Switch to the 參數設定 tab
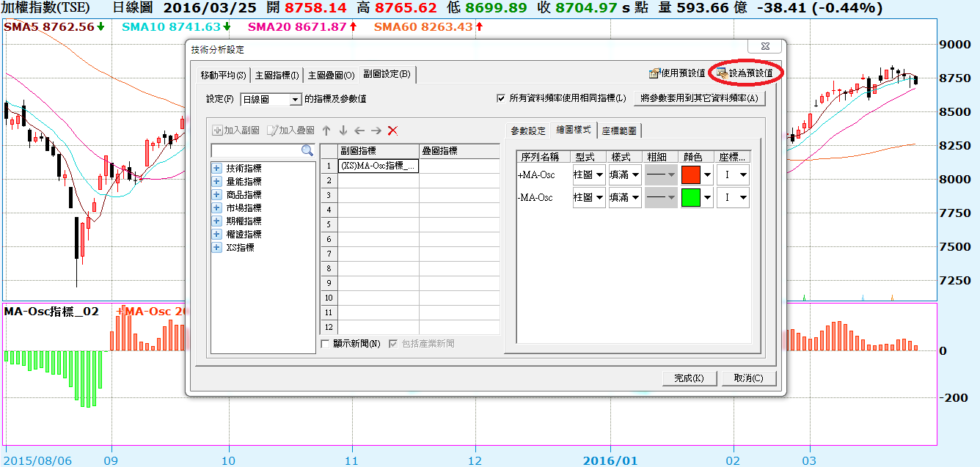 click(x=528, y=131)
